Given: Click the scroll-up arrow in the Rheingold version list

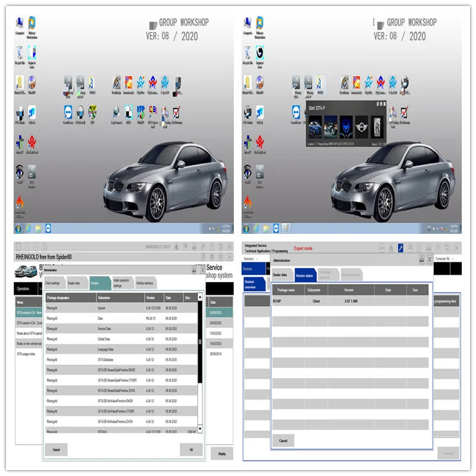Looking at the screenshot, I should [200, 297].
